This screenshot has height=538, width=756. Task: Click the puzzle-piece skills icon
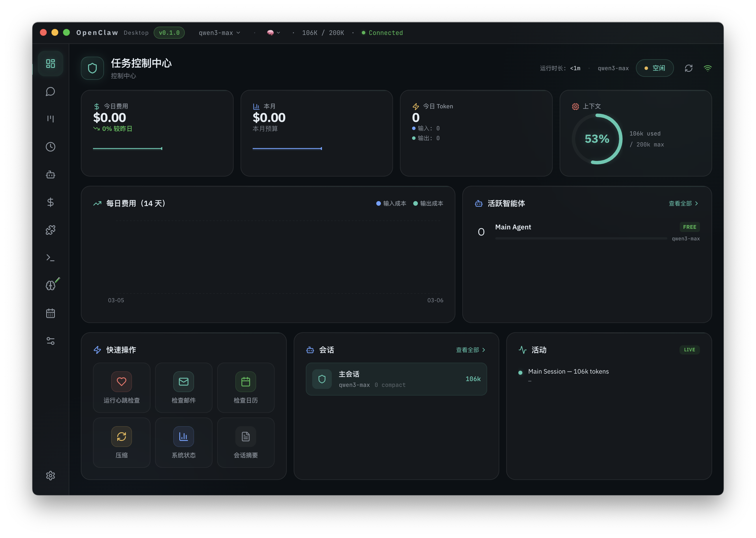coord(50,230)
